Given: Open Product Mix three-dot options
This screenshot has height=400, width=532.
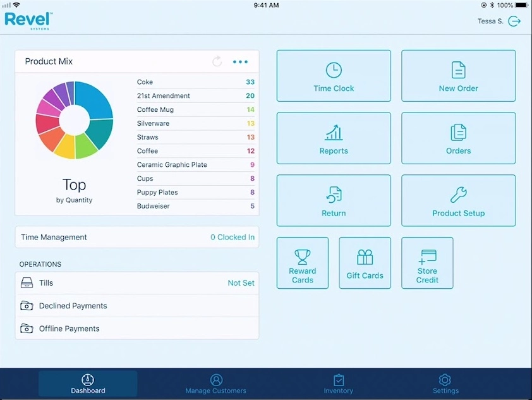Looking at the screenshot, I should click(x=240, y=62).
